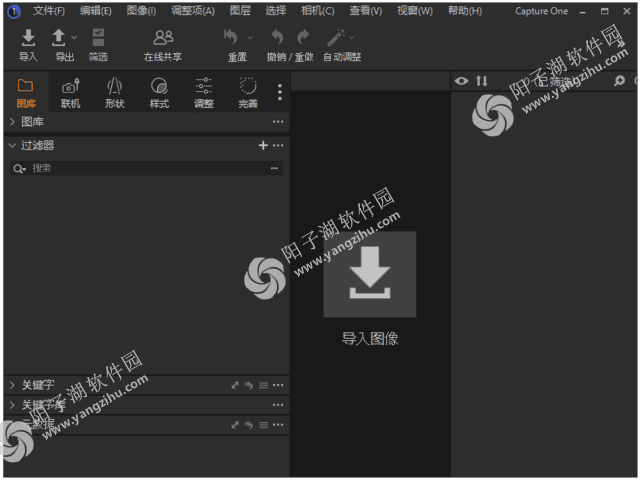The image size is (640, 480).
Task: Switch to the Style (样式) tool tab
Action: 159,93
